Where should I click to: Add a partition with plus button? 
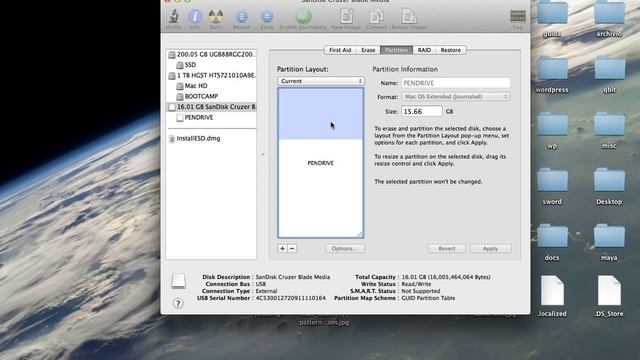pos(282,249)
